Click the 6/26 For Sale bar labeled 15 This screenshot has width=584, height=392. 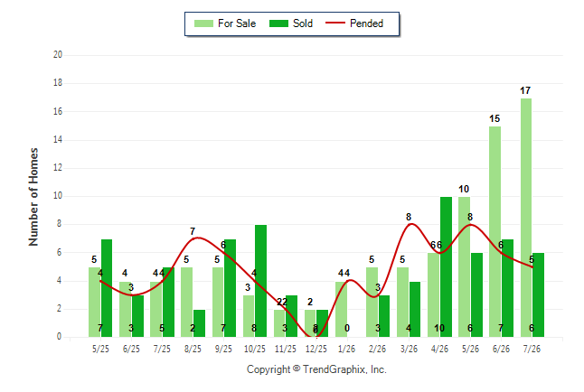point(495,231)
